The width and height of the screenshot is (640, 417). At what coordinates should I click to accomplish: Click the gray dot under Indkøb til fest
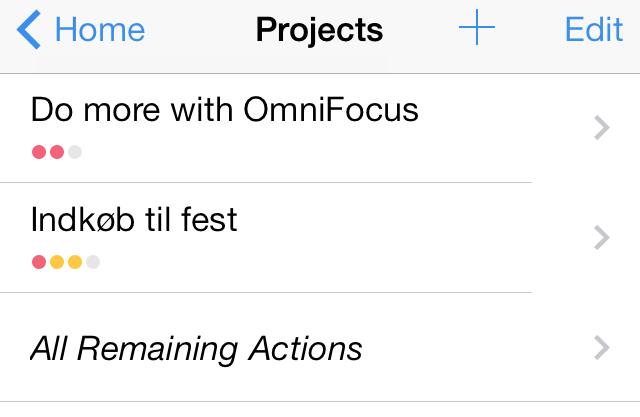93,262
